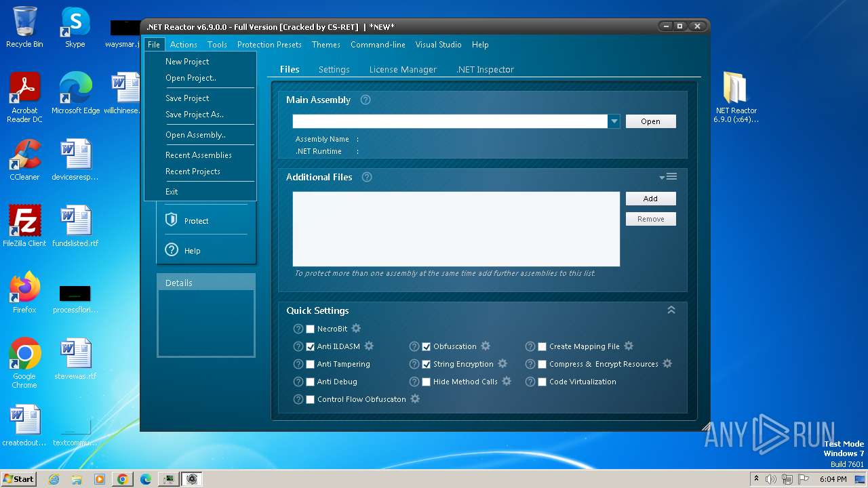Select Save Project As.. entry
This screenshot has width=868, height=488.
tap(200, 115)
